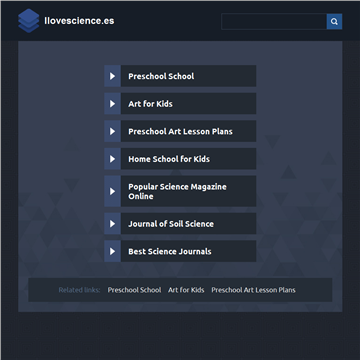This screenshot has height=360, width=360.
Task: Follow Art for Kids in Related links
Action: click(186, 290)
